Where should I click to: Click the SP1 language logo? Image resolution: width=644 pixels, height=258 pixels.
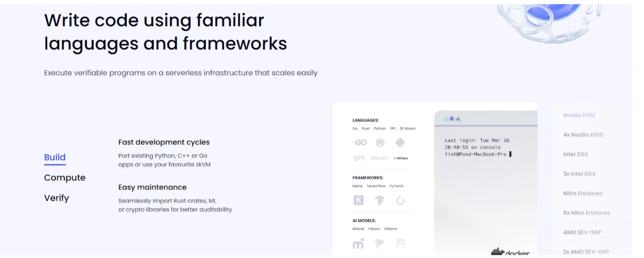[358, 158]
